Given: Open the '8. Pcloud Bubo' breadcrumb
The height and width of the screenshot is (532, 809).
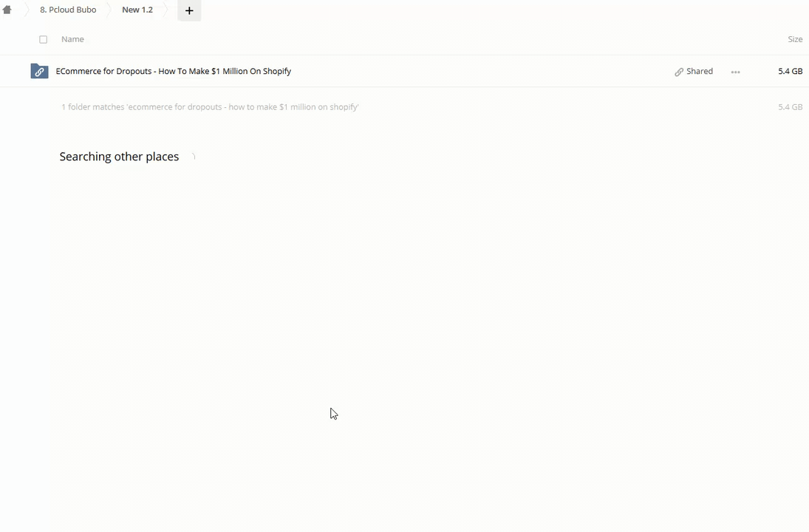Looking at the screenshot, I should pos(68,10).
